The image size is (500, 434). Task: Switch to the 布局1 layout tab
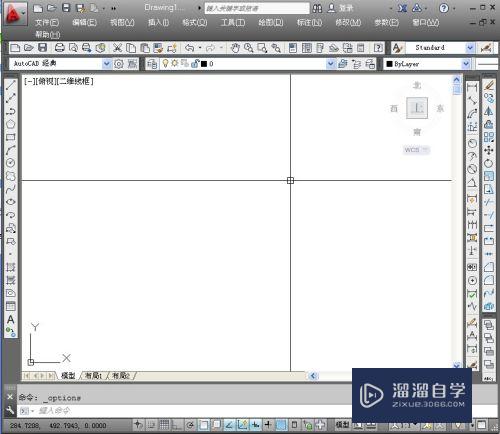tap(94, 376)
